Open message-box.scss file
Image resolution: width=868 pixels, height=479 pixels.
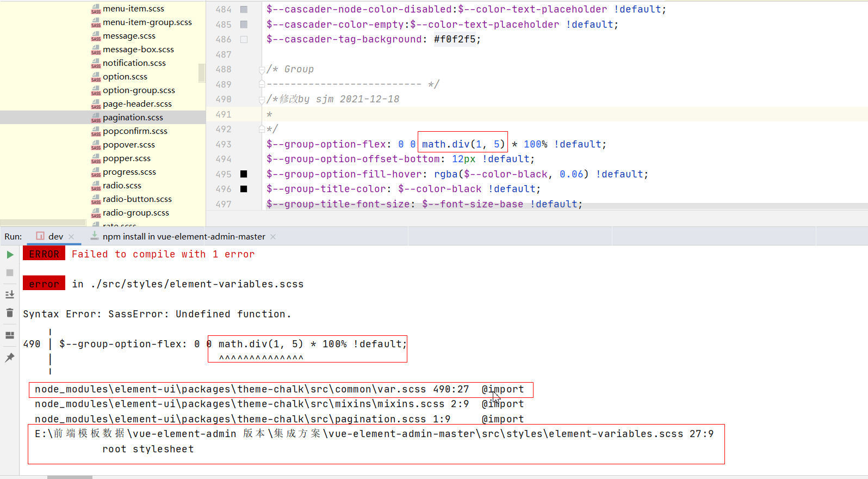click(138, 50)
